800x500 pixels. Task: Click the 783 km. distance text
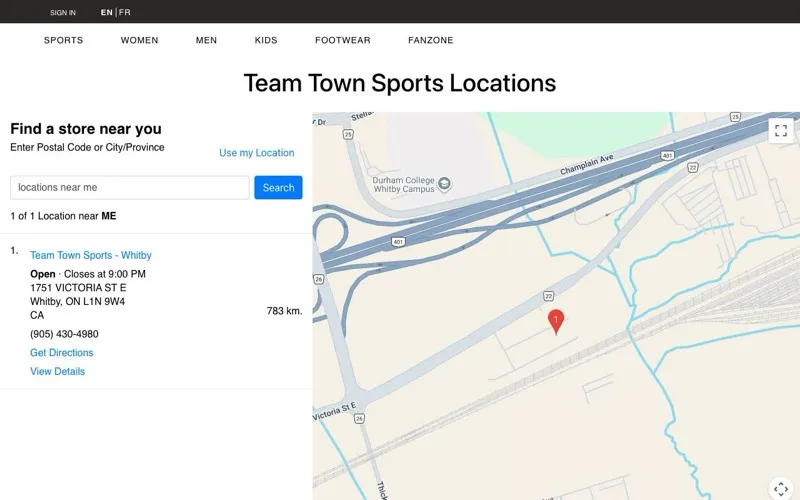click(x=284, y=311)
